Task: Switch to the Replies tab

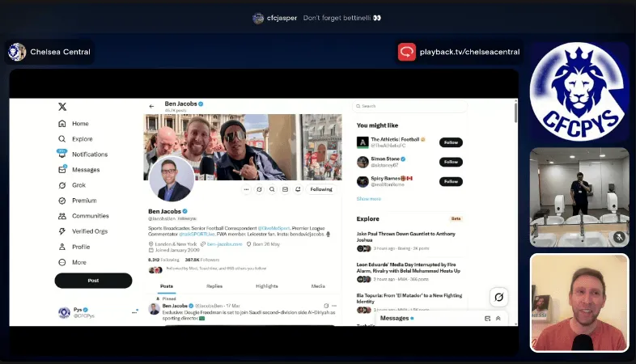Action: click(x=214, y=286)
